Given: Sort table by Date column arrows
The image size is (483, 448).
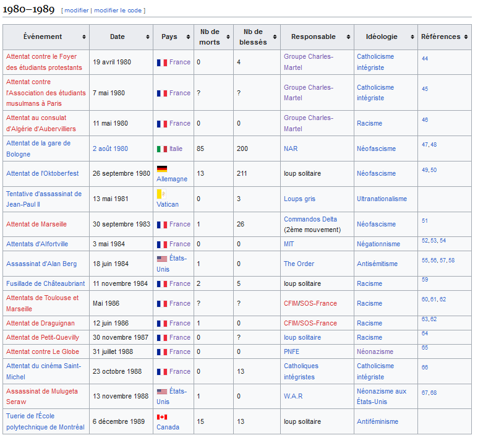Looking at the screenshot, I should (x=148, y=37).
